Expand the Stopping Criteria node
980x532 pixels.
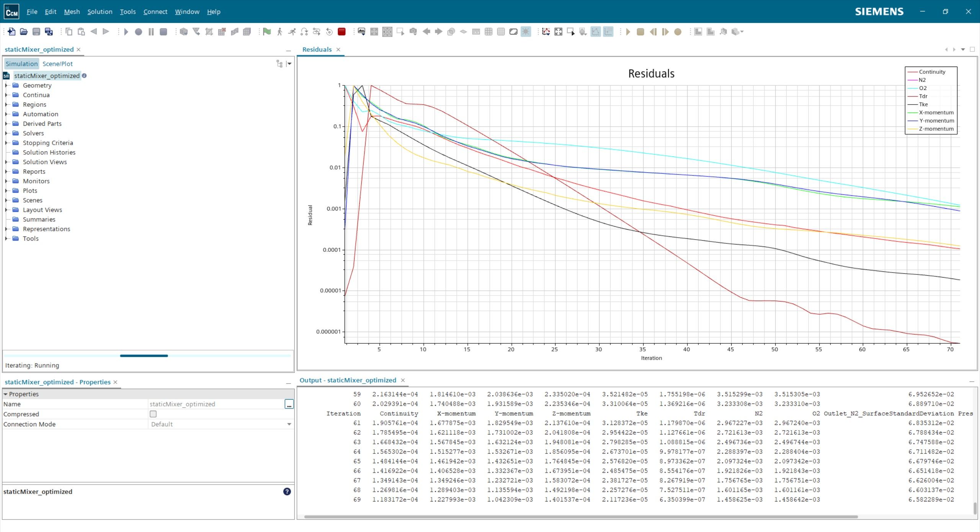click(x=6, y=143)
